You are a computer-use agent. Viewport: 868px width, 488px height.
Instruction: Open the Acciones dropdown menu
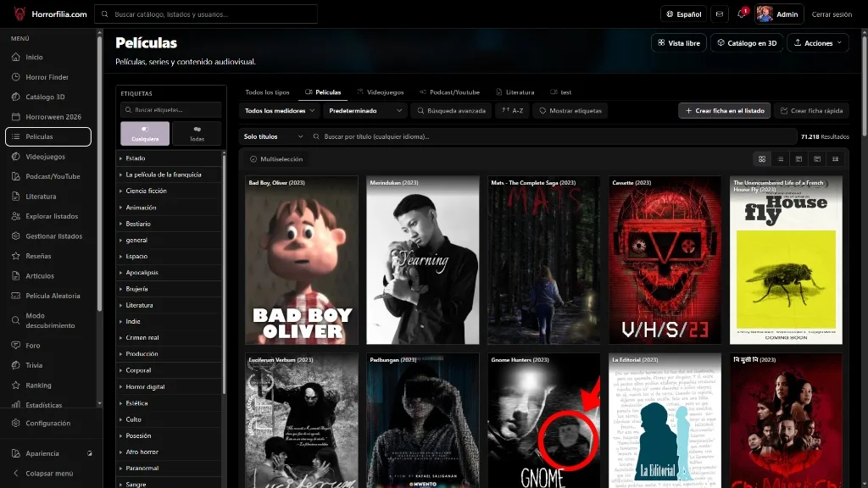(x=818, y=43)
